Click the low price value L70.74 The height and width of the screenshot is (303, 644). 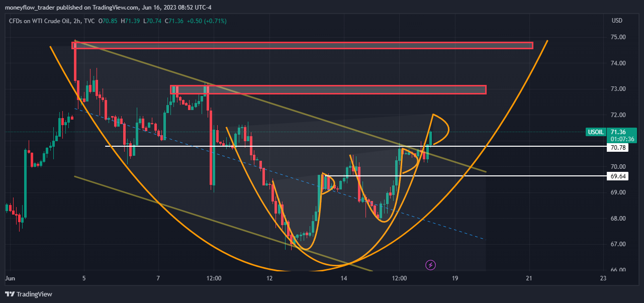pos(152,21)
